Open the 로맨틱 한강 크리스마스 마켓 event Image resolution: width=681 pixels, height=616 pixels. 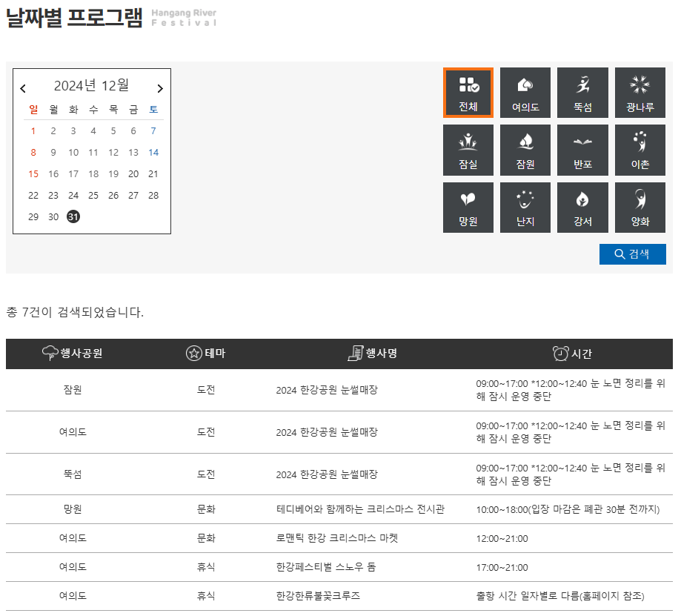336,538
